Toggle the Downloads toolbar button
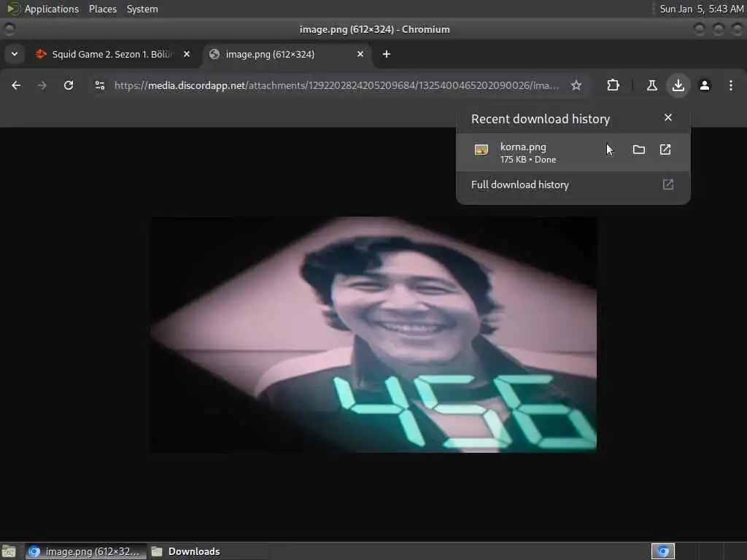This screenshot has width=747, height=560. pyautogui.click(x=678, y=85)
